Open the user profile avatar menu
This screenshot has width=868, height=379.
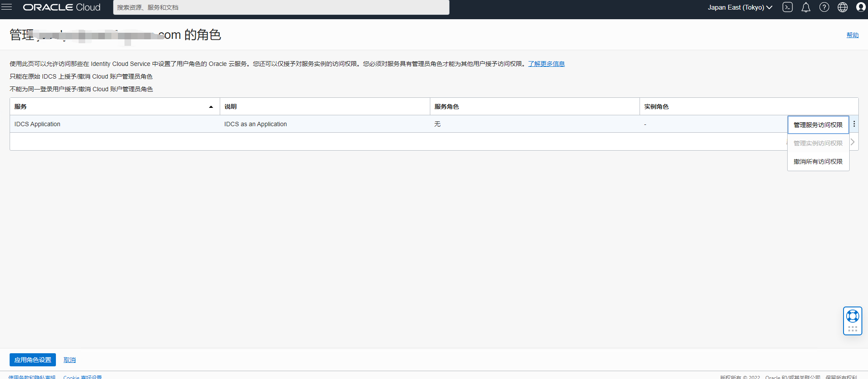(x=861, y=7)
